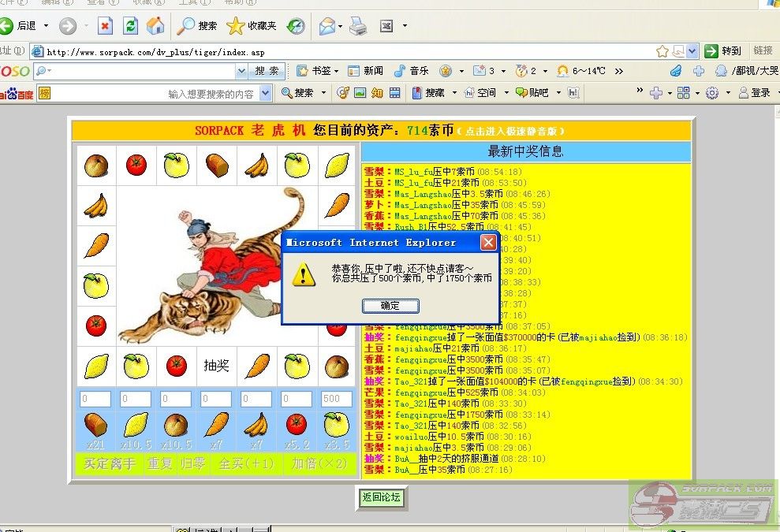Screen dimensions: 780x532
Task: Confirm the dialog with the 确定 button
Action: click(x=390, y=306)
